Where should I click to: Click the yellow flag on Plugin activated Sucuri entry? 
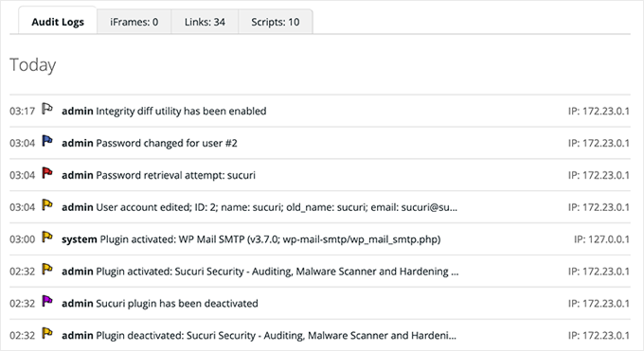tap(47, 270)
